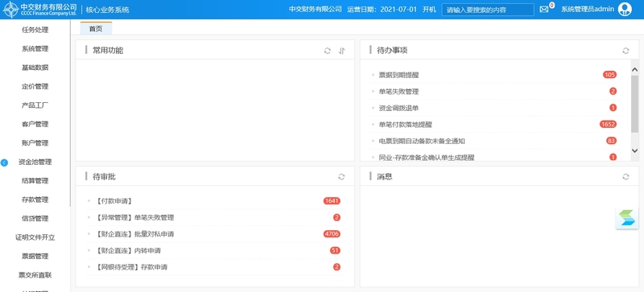Open 定价管理 in sidebar

pyautogui.click(x=35, y=87)
